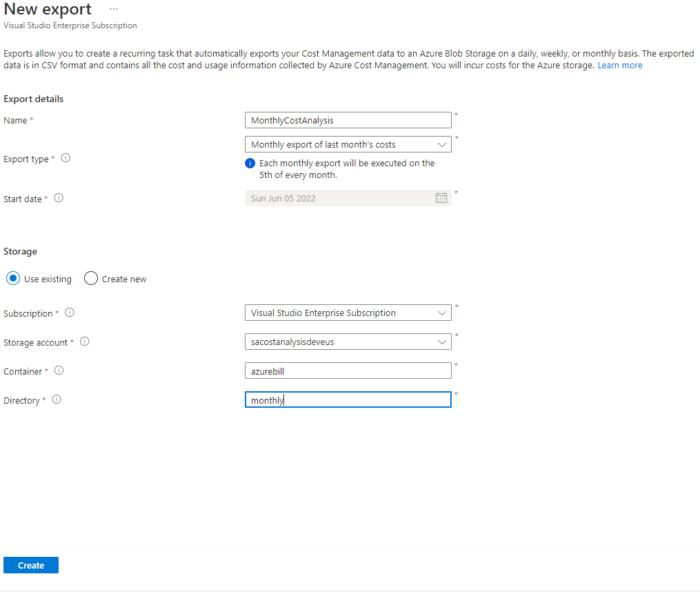Click the Subscription info icon
The width and height of the screenshot is (700, 592).
(x=70, y=313)
